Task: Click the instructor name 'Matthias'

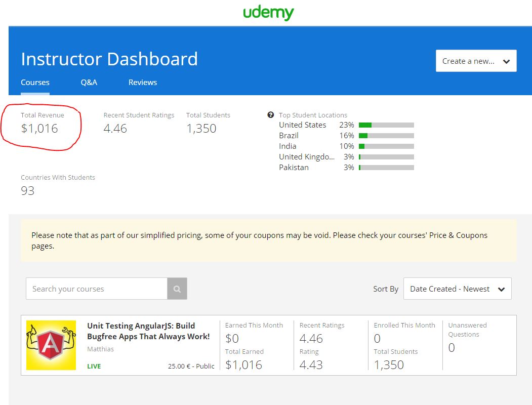Action: pos(100,349)
